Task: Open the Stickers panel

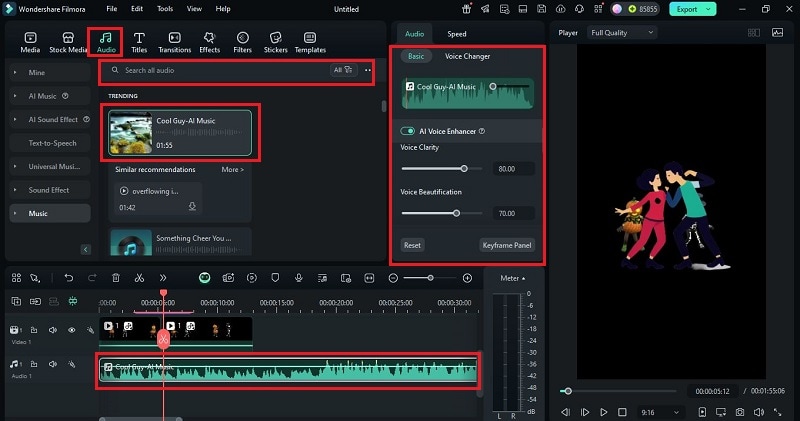Action: coord(276,42)
